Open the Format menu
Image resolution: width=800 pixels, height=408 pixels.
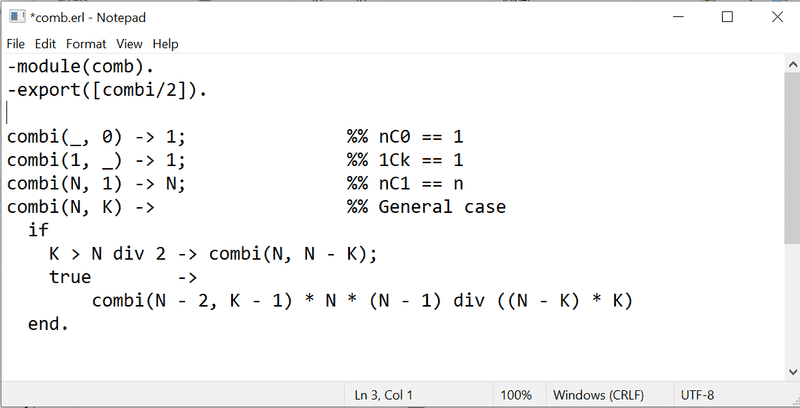click(x=86, y=44)
